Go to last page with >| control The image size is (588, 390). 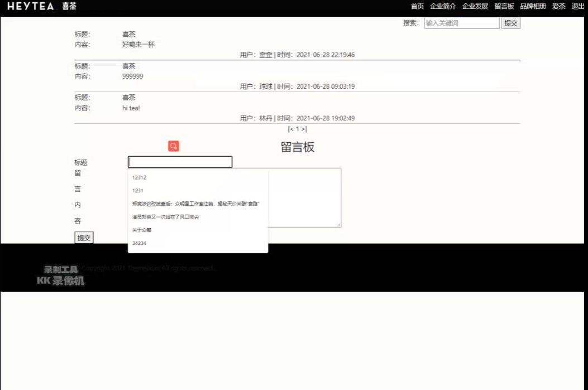coord(304,129)
